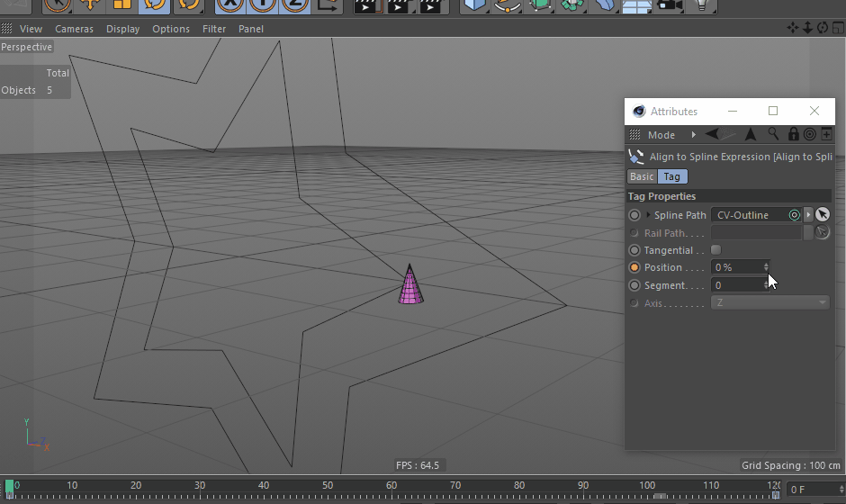Viewport: 846px width, 504px height.
Task: Click Render to Picture Viewer icon
Action: click(x=400, y=5)
